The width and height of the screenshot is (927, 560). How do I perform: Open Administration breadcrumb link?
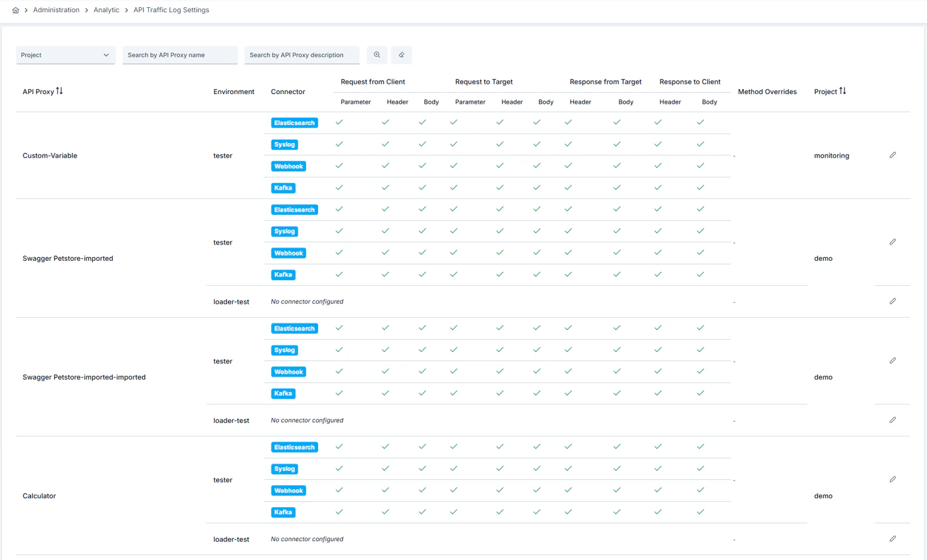click(56, 10)
